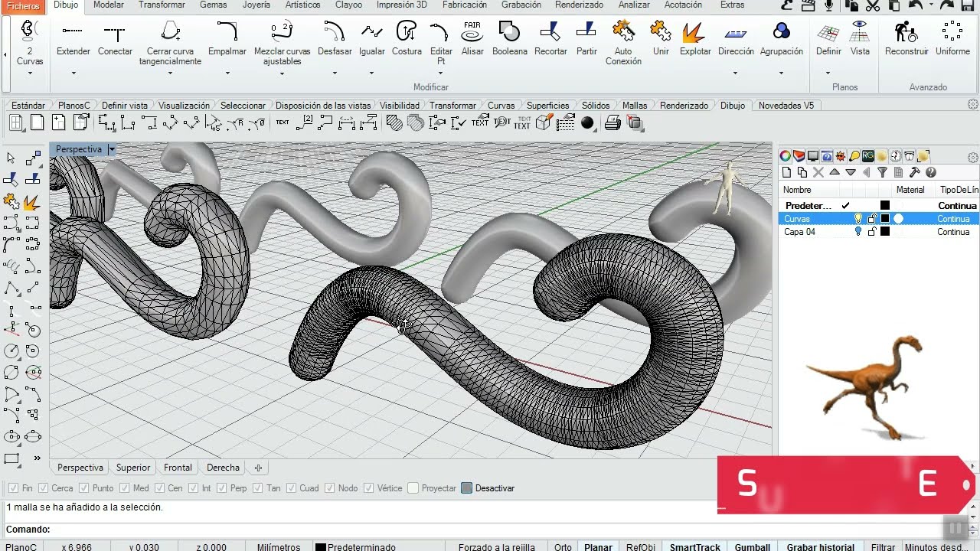980x551 pixels.
Task: Open the Ficheros menu
Action: (x=23, y=5)
